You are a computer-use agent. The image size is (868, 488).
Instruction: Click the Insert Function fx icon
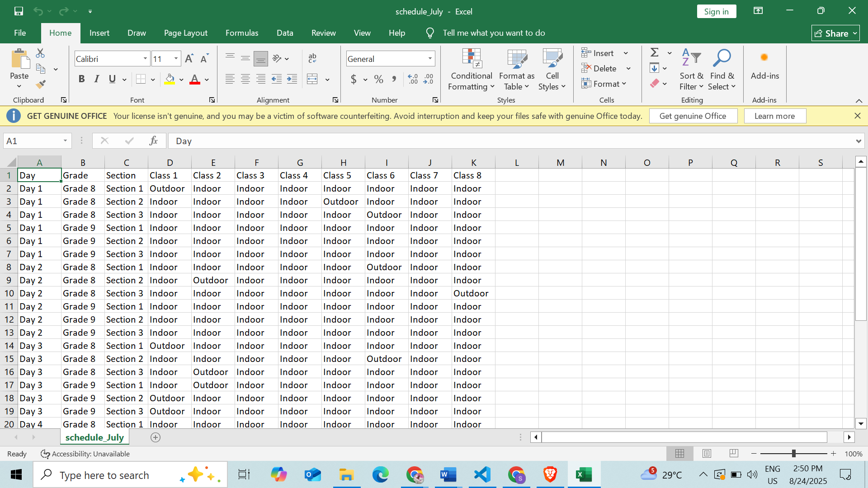click(153, 141)
